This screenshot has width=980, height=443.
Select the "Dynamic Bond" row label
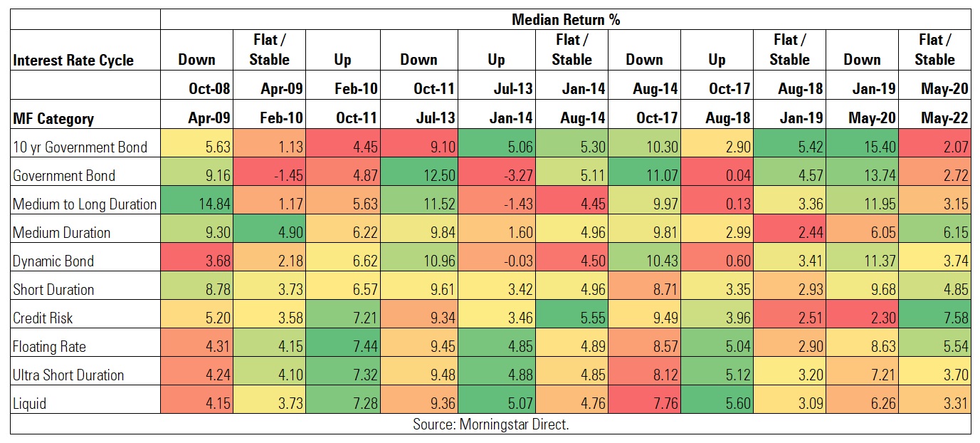click(53, 261)
